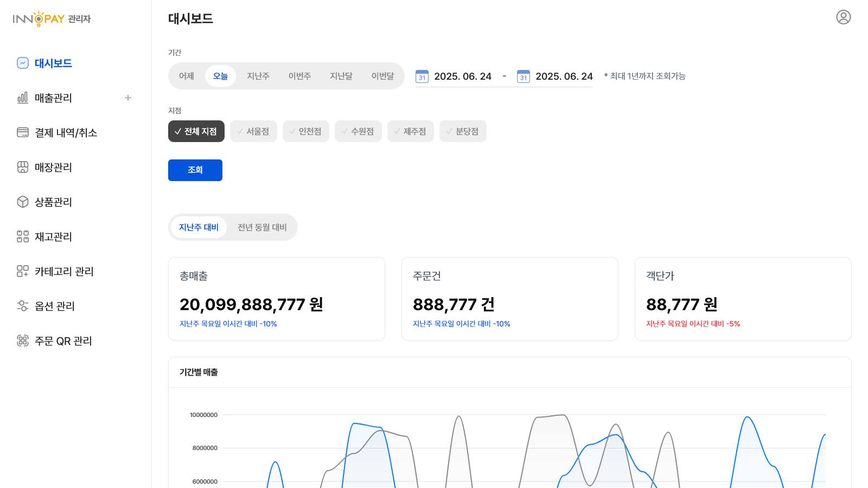Click the 매출관리 bar chart icon

[23, 98]
